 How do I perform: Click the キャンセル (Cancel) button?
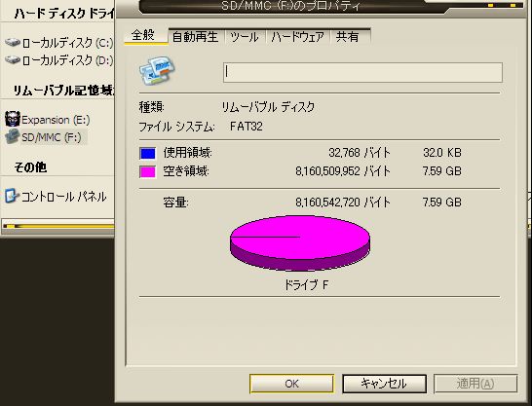[384, 384]
